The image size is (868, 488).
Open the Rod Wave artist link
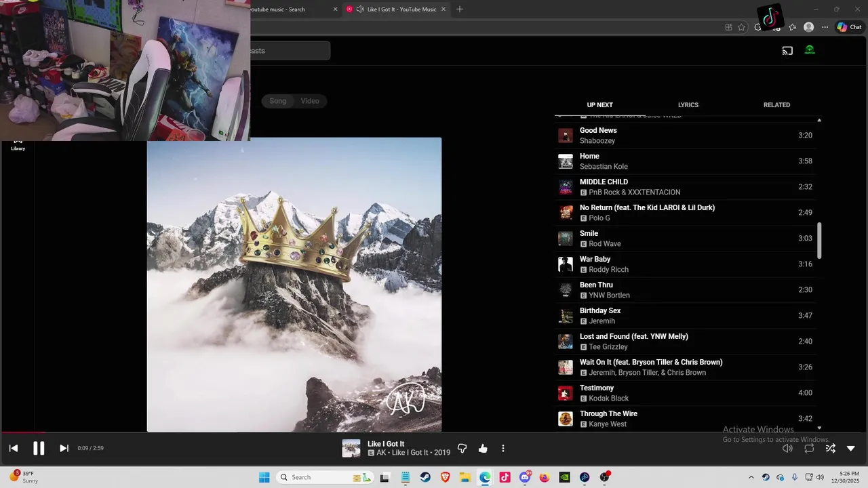605,244
